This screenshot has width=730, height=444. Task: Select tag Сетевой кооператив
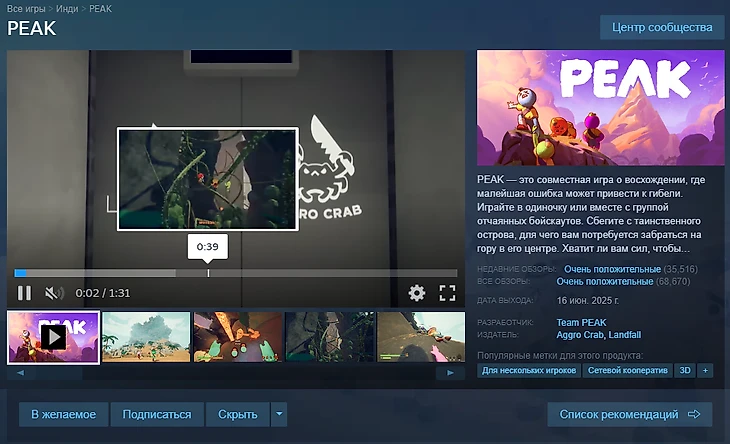[x=628, y=370]
